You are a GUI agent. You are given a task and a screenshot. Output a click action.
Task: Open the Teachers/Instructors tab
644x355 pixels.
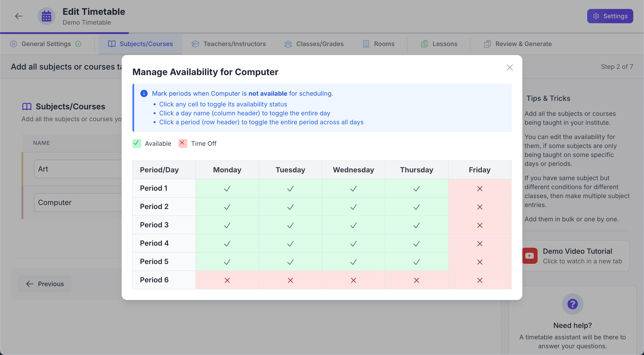click(229, 44)
